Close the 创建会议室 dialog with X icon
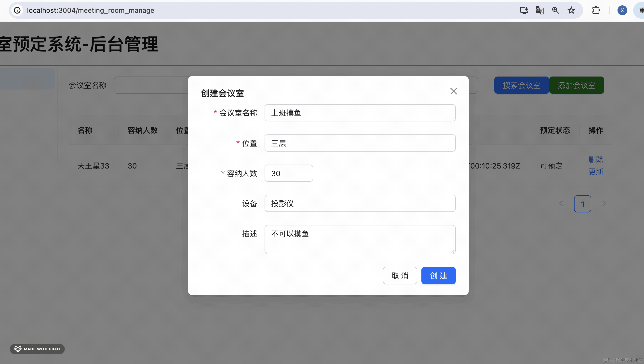Screen dimensions: 644x364 tap(453, 91)
